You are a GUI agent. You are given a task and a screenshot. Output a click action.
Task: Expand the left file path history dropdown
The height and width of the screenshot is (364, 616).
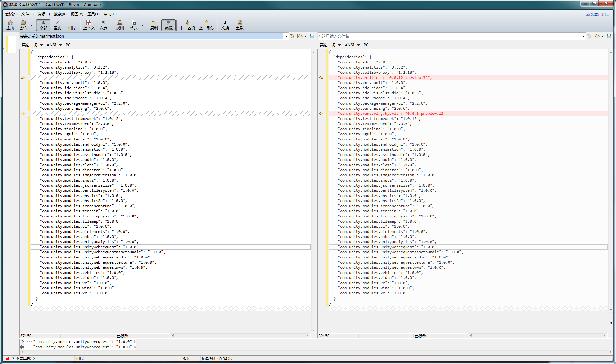tap(286, 37)
